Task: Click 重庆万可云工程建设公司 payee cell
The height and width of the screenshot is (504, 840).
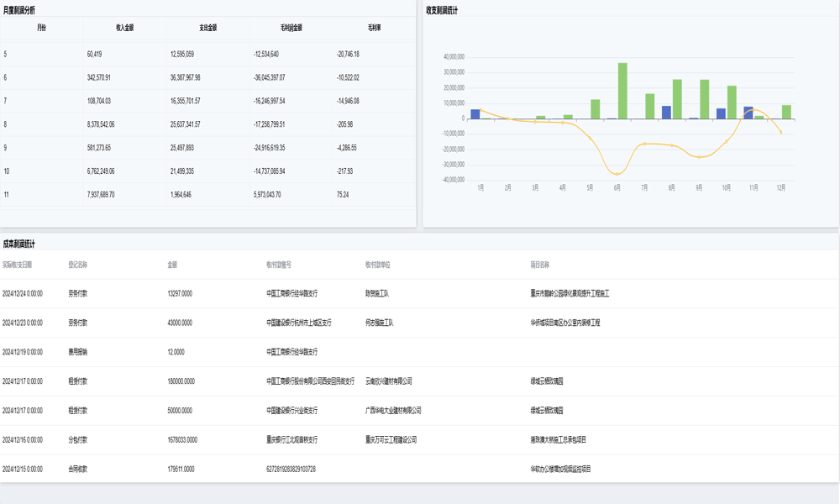Action: pos(391,439)
